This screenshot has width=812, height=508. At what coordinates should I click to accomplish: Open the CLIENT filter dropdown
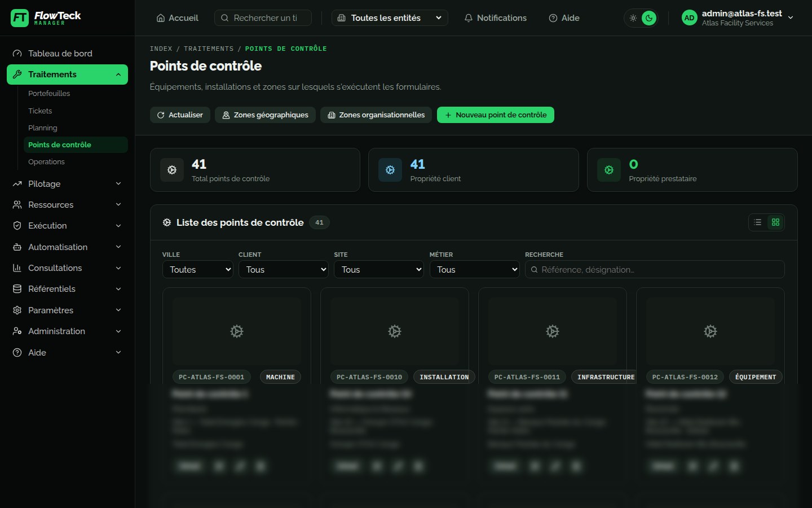click(284, 269)
